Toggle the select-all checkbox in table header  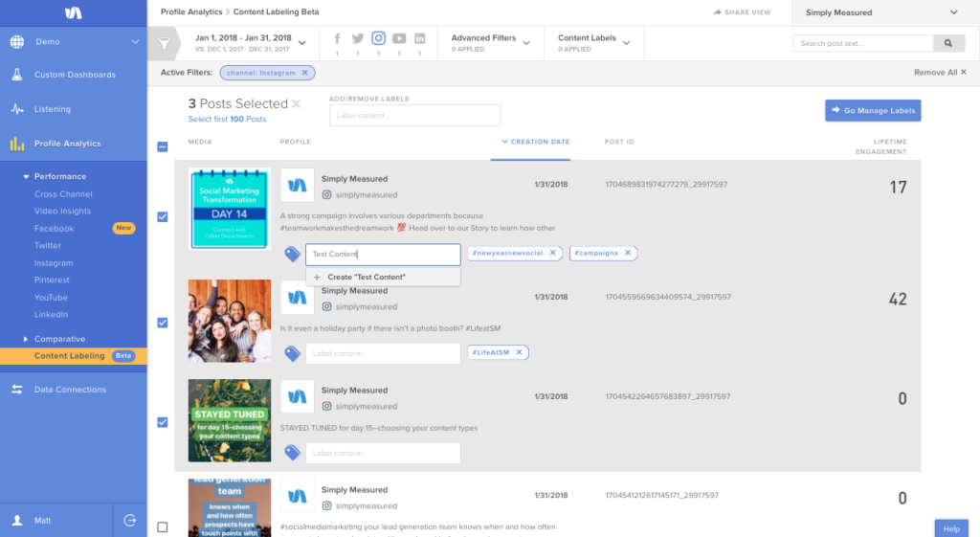coord(163,146)
